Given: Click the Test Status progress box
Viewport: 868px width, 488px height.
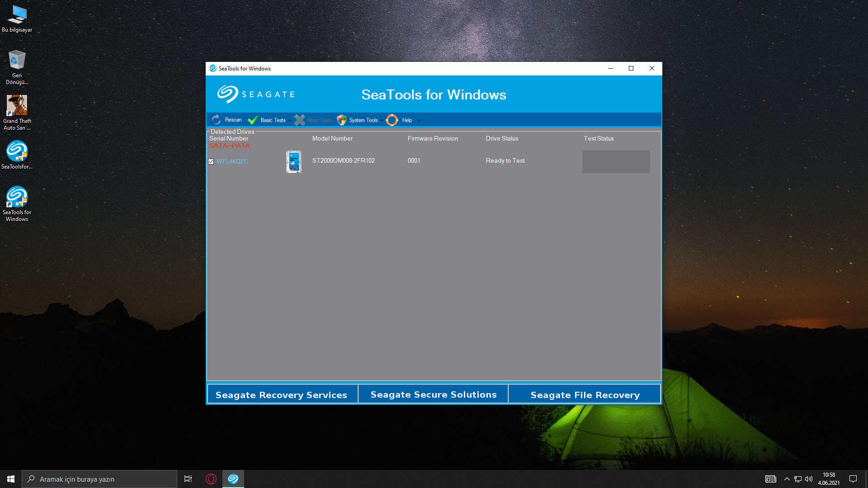Looking at the screenshot, I should coord(616,162).
